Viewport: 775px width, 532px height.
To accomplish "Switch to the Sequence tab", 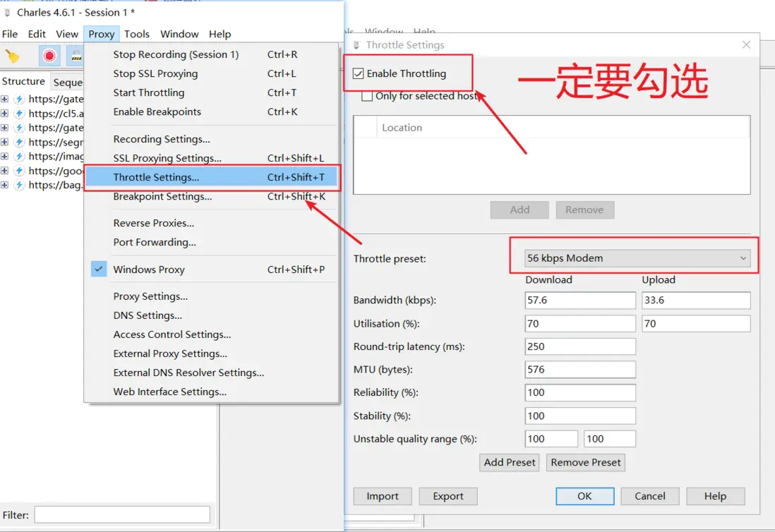I will (67, 82).
